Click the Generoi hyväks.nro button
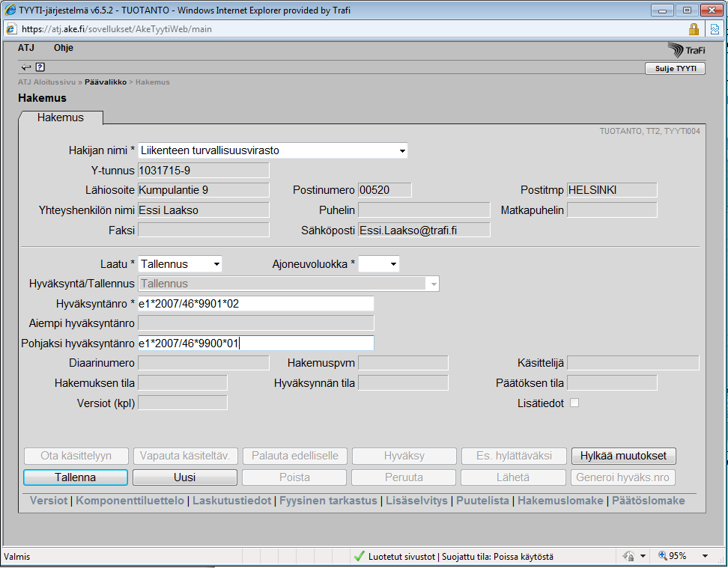The width and height of the screenshot is (728, 568). 622,477
